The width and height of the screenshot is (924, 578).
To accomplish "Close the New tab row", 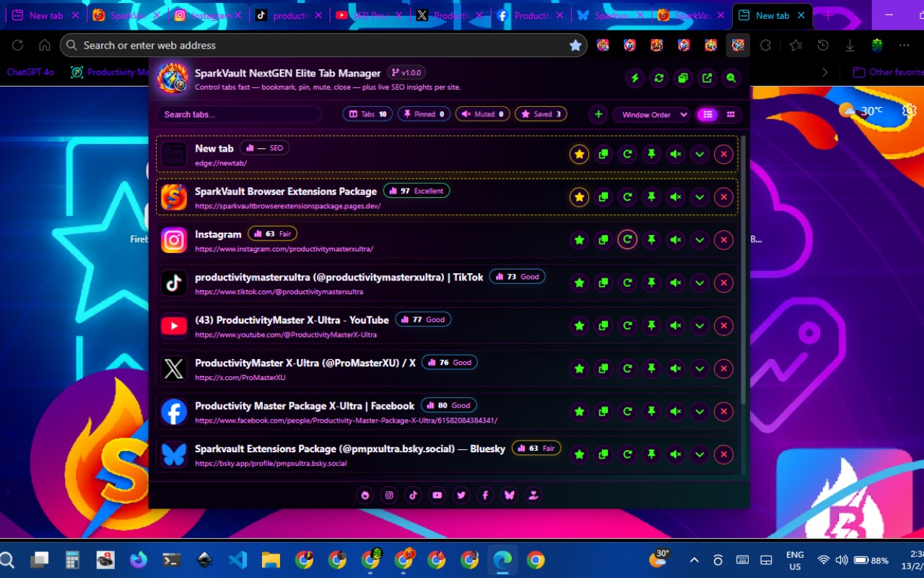I will click(x=723, y=154).
